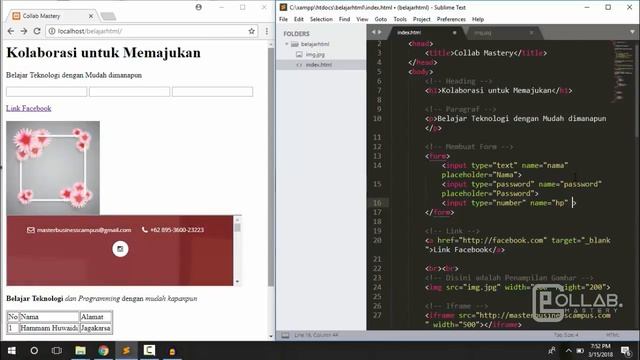
Task: Open Action Center notifications
Action: (626, 351)
